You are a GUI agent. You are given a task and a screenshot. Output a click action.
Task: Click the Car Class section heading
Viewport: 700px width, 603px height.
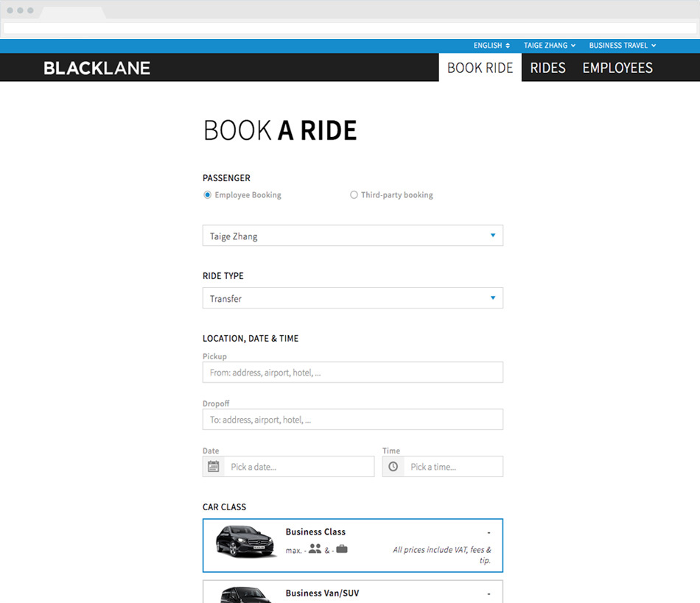click(224, 507)
